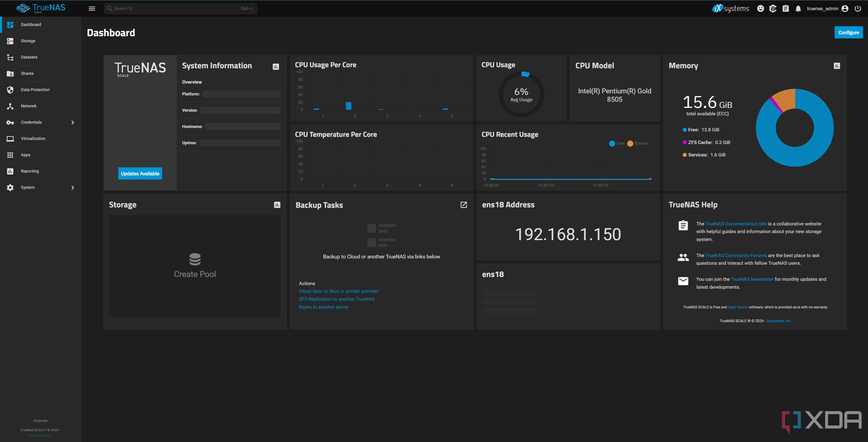
Task: Open truenas_admin user account menu
Action: click(827, 9)
